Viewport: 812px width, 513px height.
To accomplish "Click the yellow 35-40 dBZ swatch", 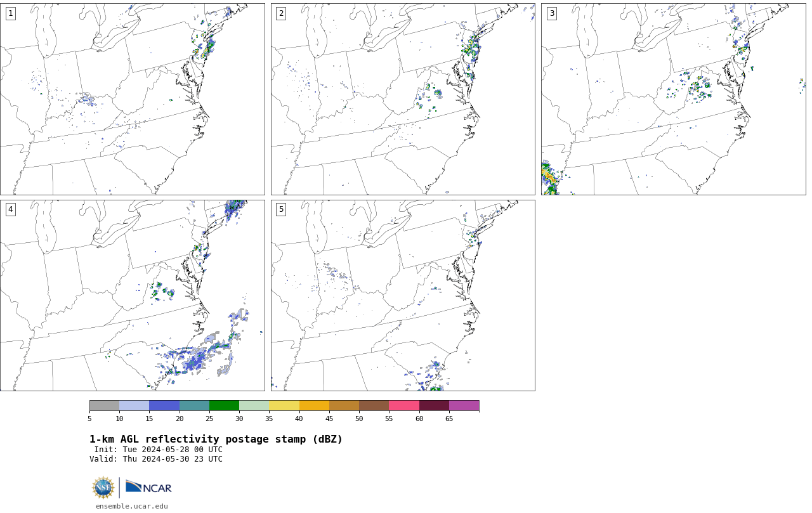I will (x=284, y=406).
